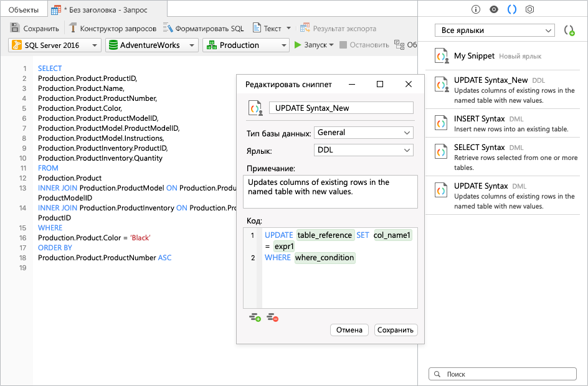Screen dimensions: 588x386
Task: Switch to the Objects tab
Action: [24, 10]
